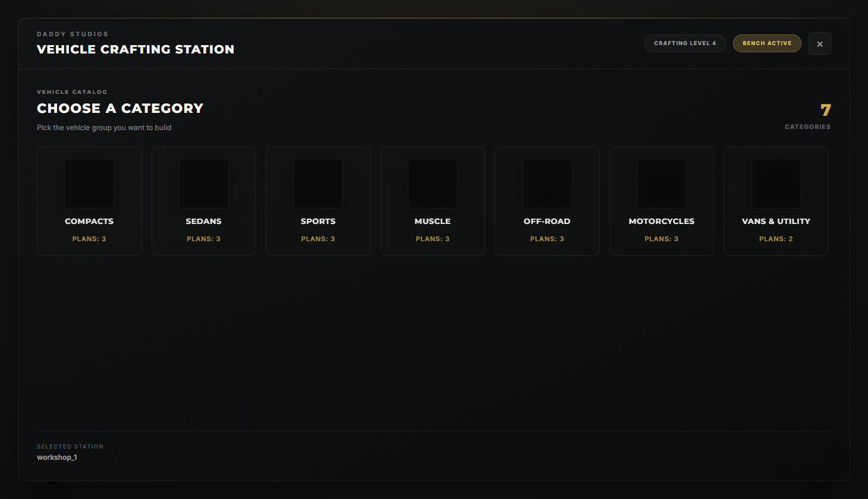
Task: Select the Sports category card
Action: tap(318, 201)
